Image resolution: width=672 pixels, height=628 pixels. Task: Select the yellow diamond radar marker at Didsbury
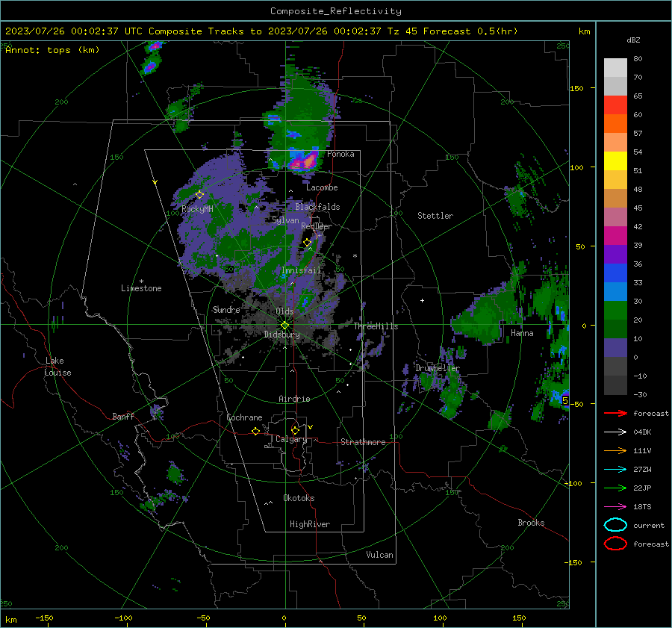click(285, 326)
